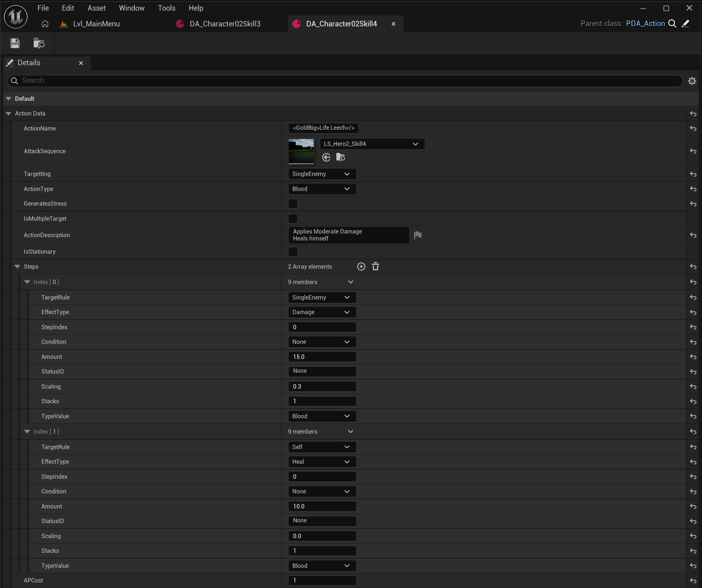The height and width of the screenshot is (588, 702).
Task: Reset APCost to default value
Action: (x=693, y=581)
